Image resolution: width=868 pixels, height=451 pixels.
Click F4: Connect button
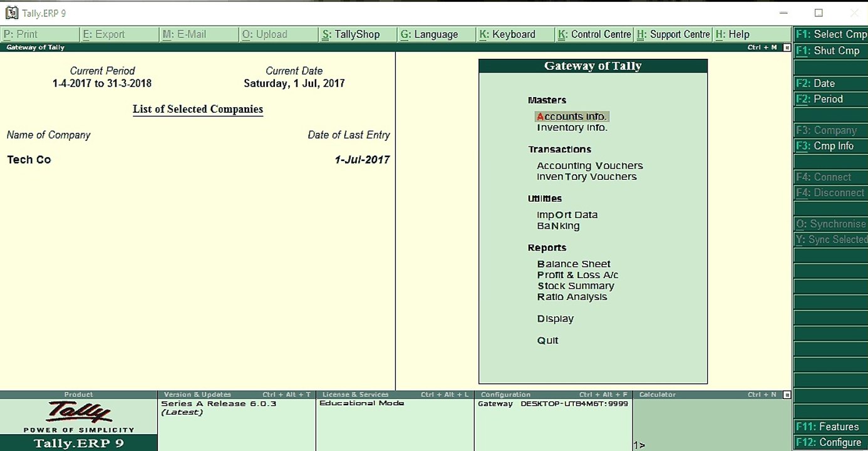click(x=831, y=177)
